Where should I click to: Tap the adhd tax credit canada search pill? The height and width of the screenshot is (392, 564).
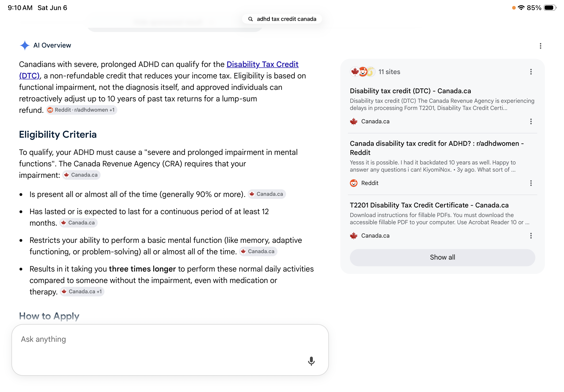282,19
